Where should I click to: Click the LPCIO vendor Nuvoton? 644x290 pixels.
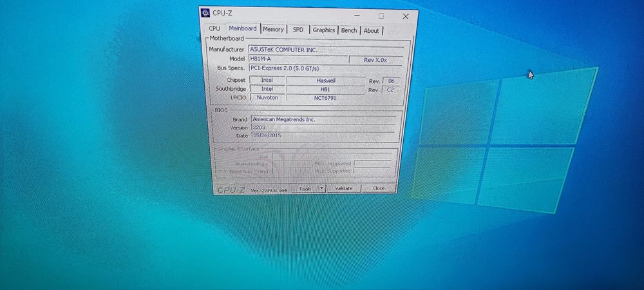pyautogui.click(x=267, y=98)
